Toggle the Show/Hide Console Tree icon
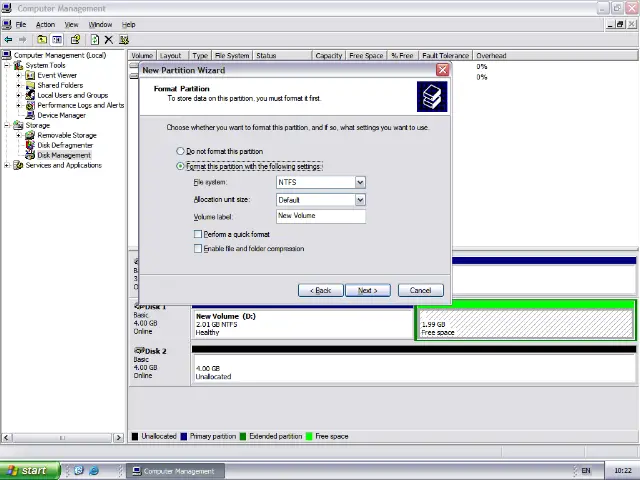640x480 pixels. [57, 40]
